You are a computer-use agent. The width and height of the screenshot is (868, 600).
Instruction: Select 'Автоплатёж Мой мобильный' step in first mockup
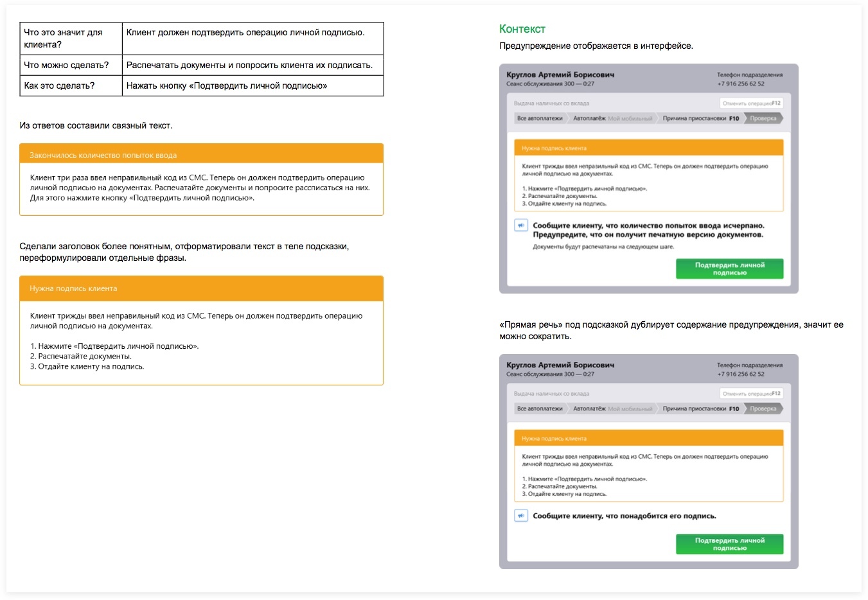(612, 118)
